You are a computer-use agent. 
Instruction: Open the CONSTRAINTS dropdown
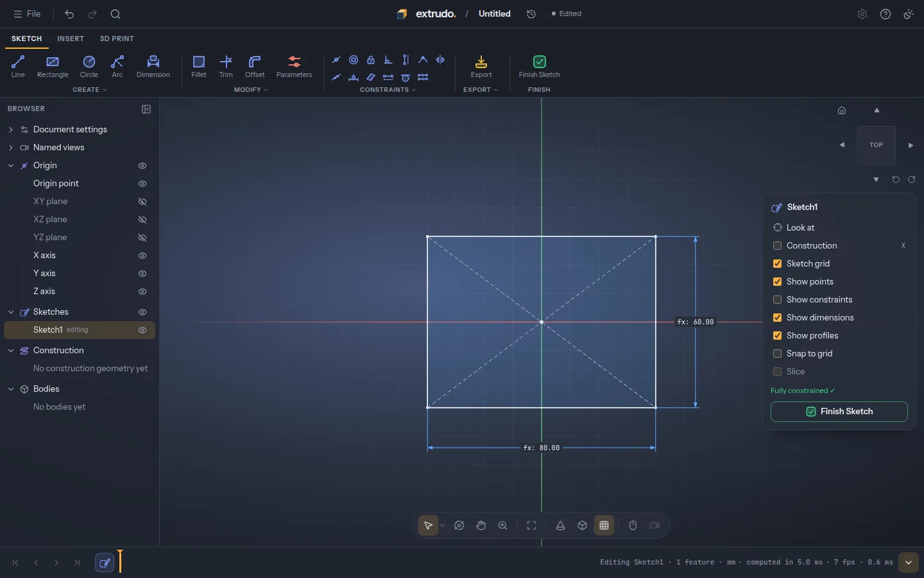click(388, 90)
